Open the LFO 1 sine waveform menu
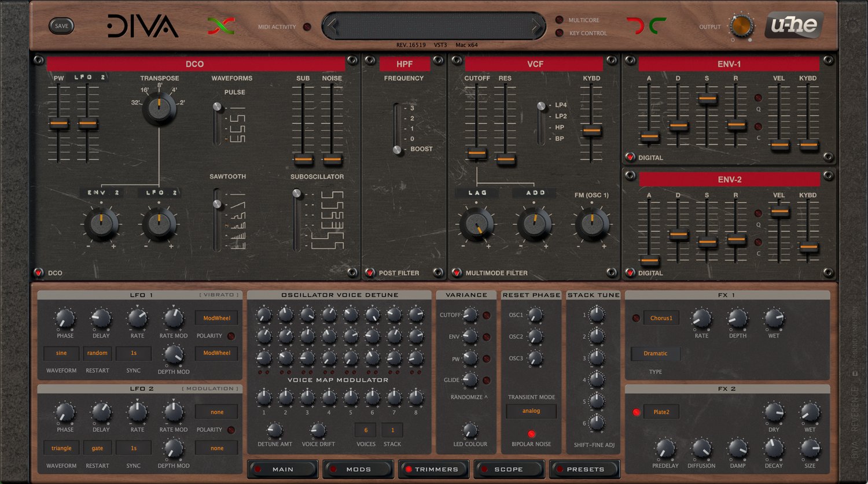This screenshot has width=868, height=484. (61, 353)
